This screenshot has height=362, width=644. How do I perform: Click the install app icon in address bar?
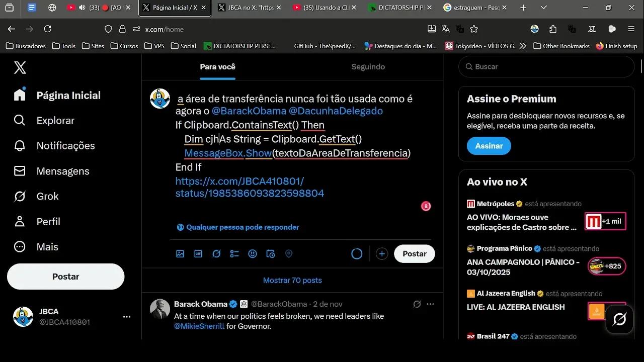432,29
